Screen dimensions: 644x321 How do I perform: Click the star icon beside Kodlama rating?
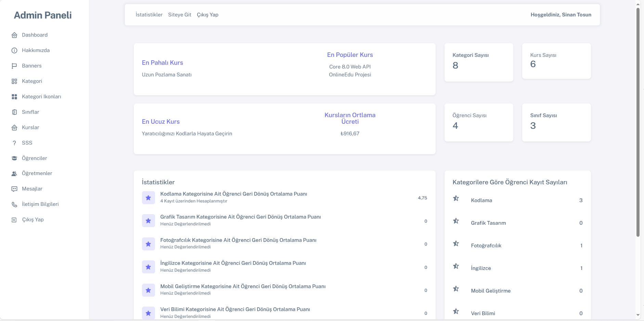pyautogui.click(x=148, y=198)
